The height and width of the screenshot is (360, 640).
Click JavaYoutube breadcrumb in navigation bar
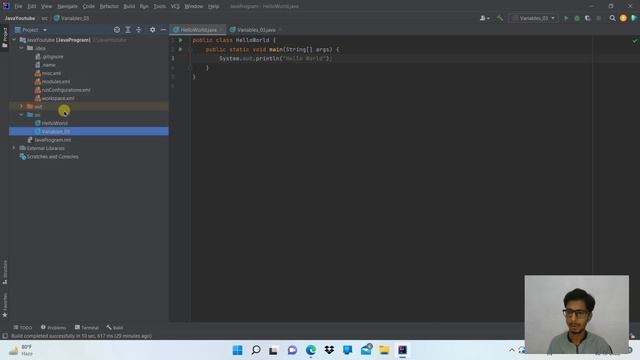coord(20,18)
